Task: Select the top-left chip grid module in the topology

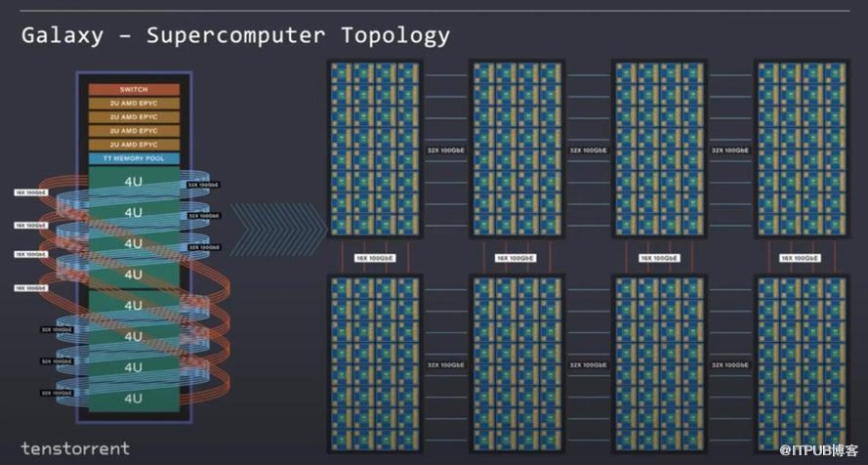Action: [375, 148]
